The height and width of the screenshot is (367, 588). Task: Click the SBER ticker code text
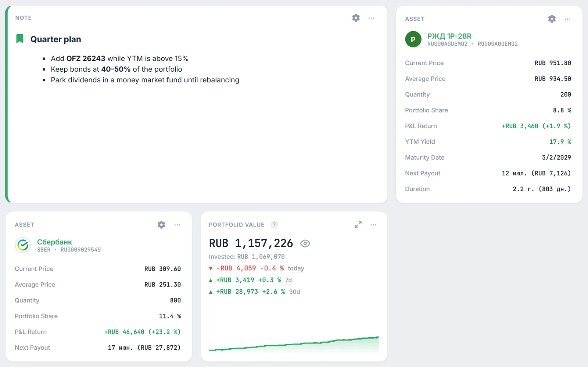click(x=44, y=250)
